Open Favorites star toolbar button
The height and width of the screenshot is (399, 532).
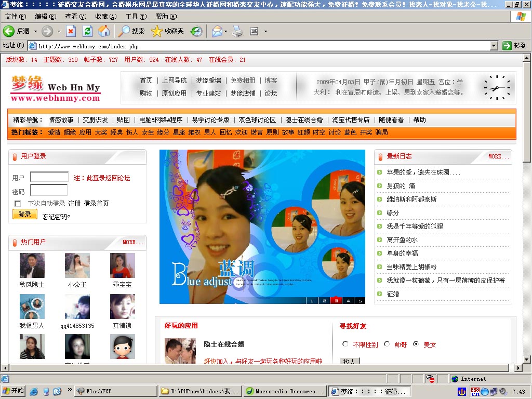(167, 31)
